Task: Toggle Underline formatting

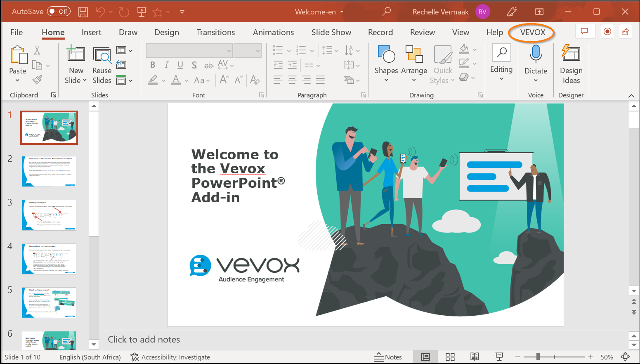Action: 180,65
